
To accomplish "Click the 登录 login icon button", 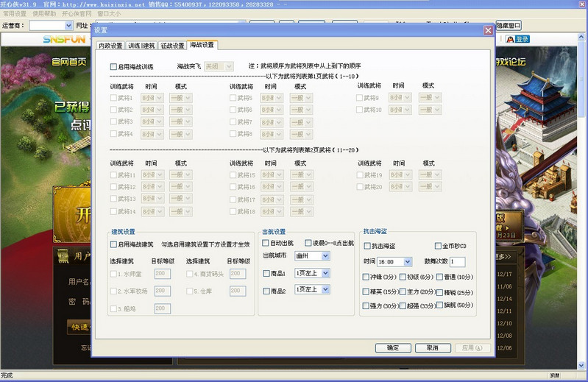I will [518, 39].
